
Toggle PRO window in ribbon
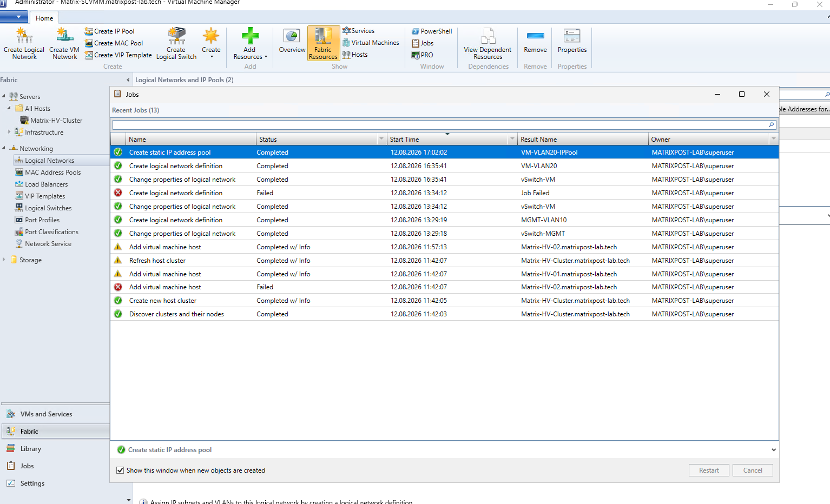point(422,55)
